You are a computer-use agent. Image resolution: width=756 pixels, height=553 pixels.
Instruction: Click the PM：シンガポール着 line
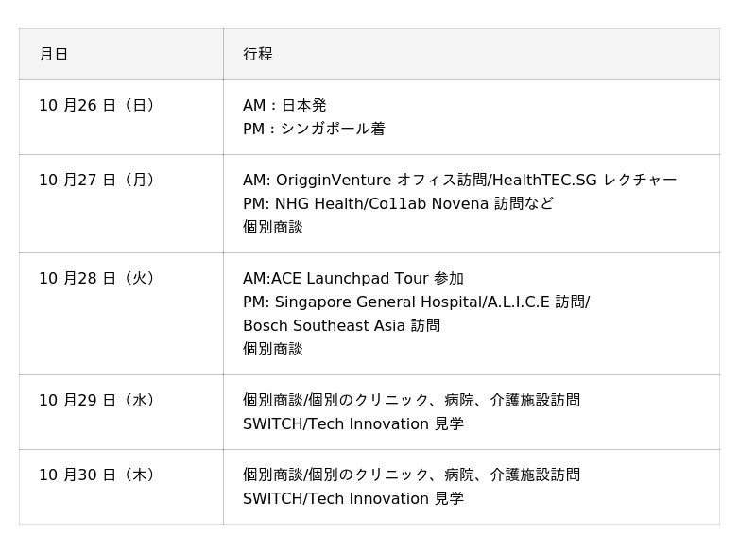tap(314, 130)
